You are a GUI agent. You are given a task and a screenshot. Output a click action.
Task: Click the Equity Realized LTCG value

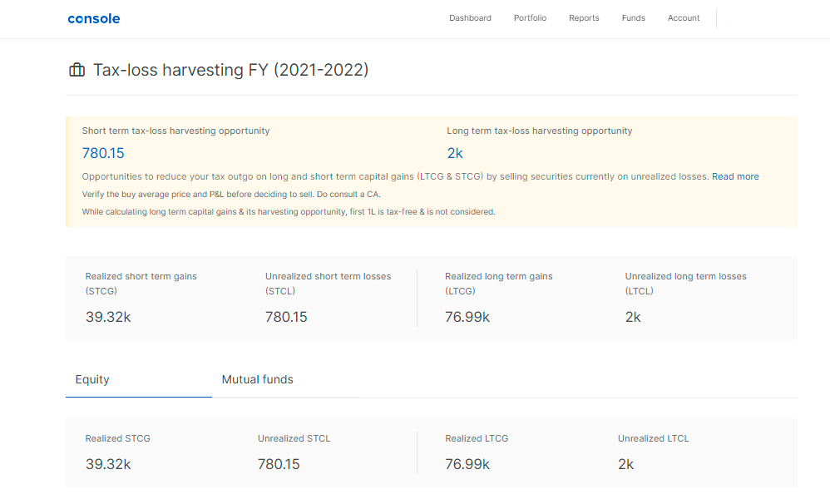467,464
